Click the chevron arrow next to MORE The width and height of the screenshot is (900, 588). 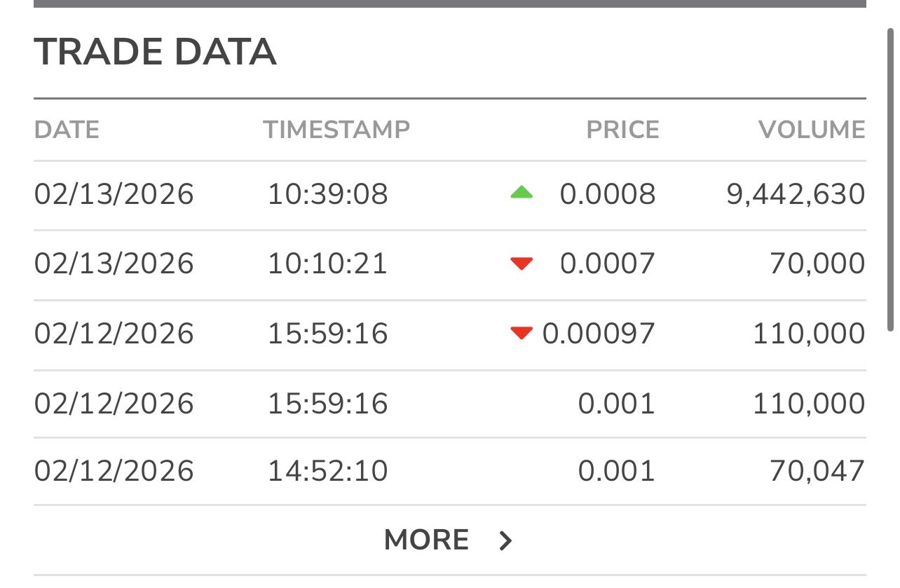click(505, 541)
